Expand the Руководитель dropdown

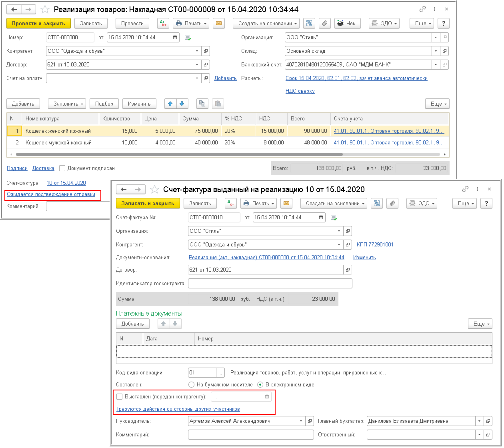pos(301,421)
